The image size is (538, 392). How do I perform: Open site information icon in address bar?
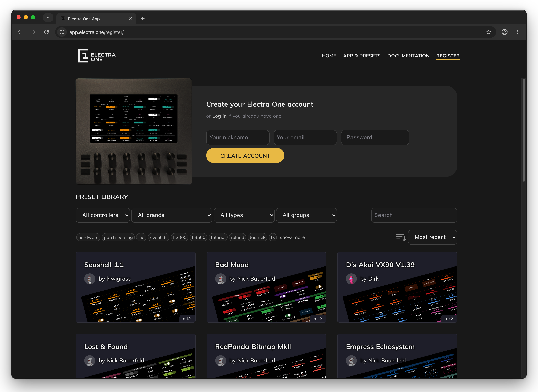point(62,32)
